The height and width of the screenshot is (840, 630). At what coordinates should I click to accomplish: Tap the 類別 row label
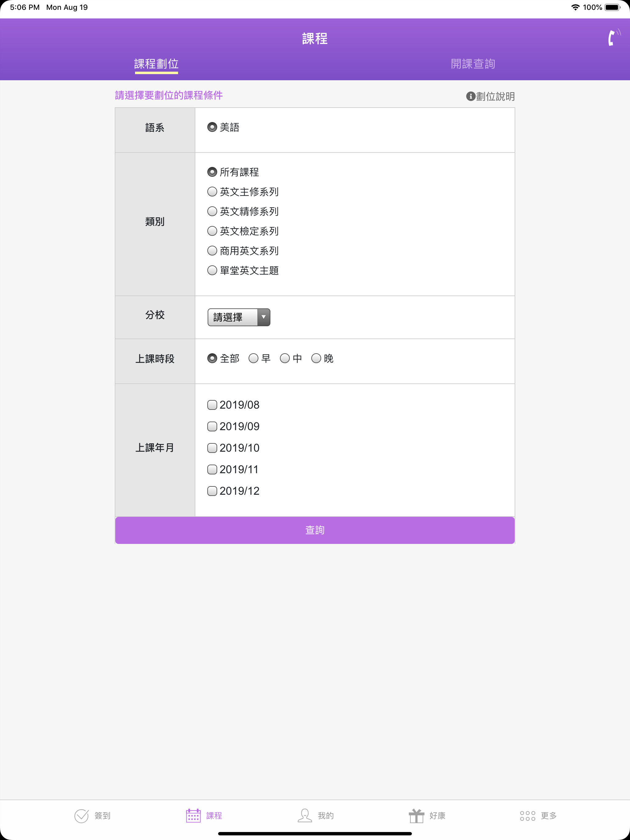155,221
